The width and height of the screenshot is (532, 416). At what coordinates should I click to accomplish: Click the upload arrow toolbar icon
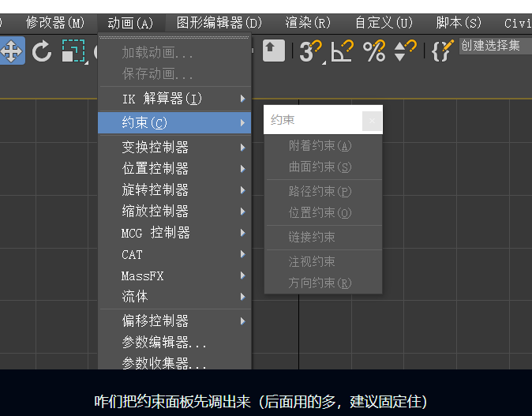coord(273,51)
